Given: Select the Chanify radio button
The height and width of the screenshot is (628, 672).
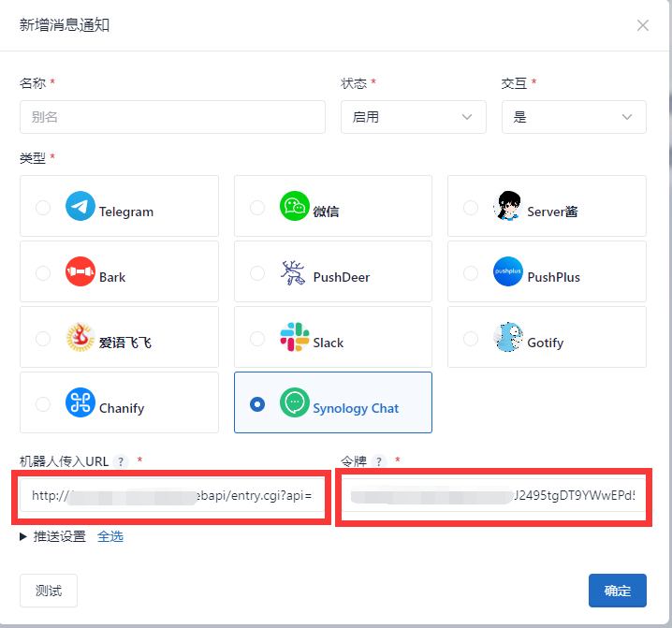Looking at the screenshot, I should 43,404.
